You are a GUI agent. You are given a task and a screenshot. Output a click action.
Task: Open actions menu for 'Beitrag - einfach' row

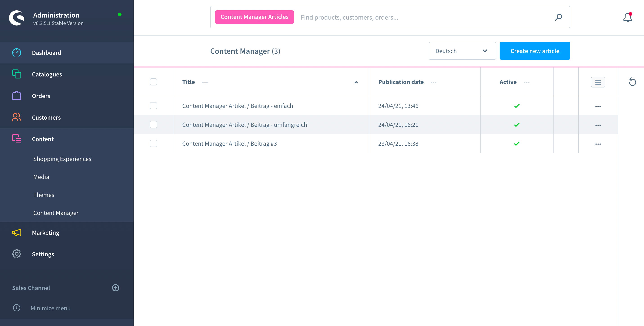click(x=598, y=106)
